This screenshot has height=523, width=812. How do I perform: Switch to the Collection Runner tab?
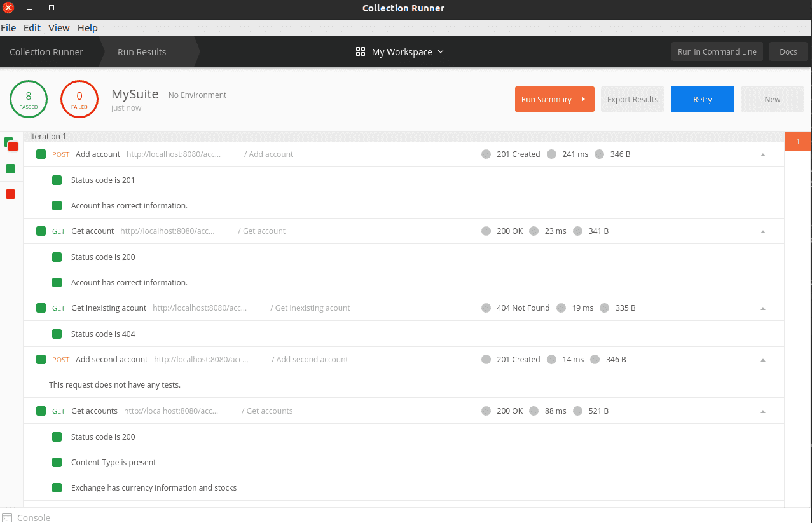(46, 52)
